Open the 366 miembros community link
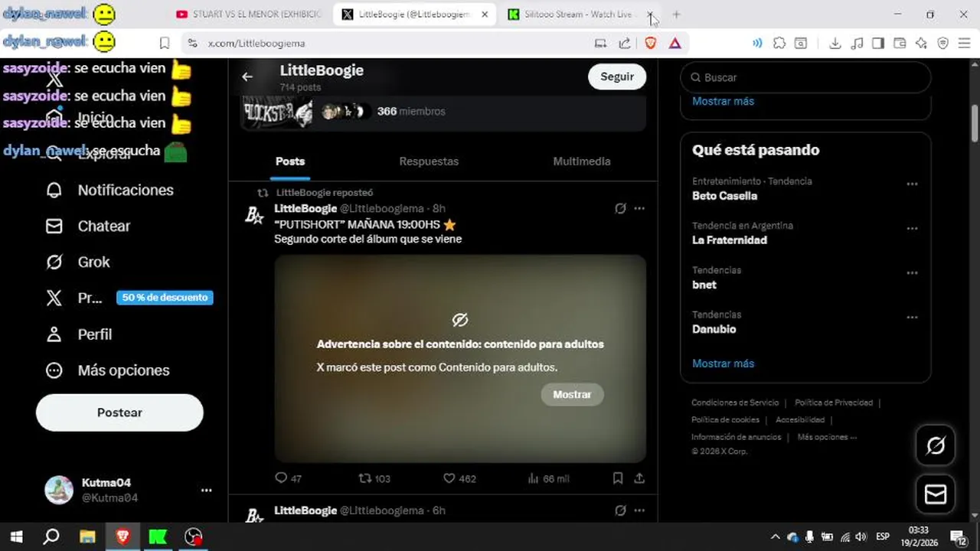The height and width of the screenshot is (551, 980). coord(411,111)
